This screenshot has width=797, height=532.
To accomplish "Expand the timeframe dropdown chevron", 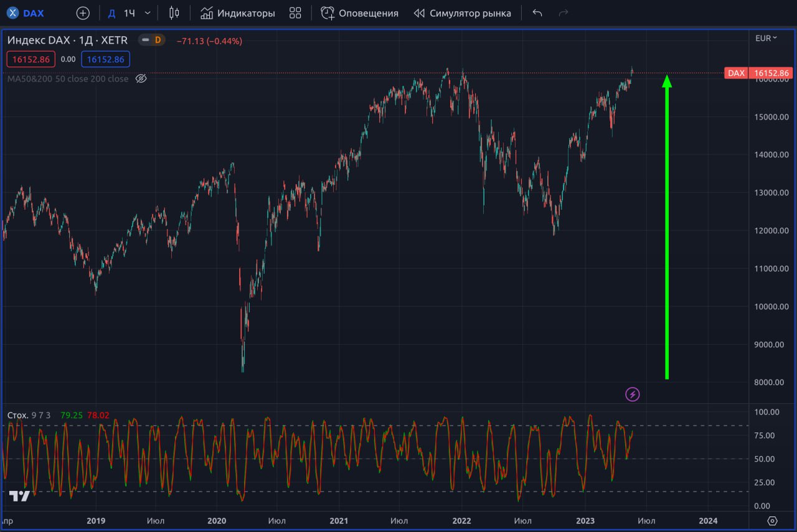I will point(148,13).
